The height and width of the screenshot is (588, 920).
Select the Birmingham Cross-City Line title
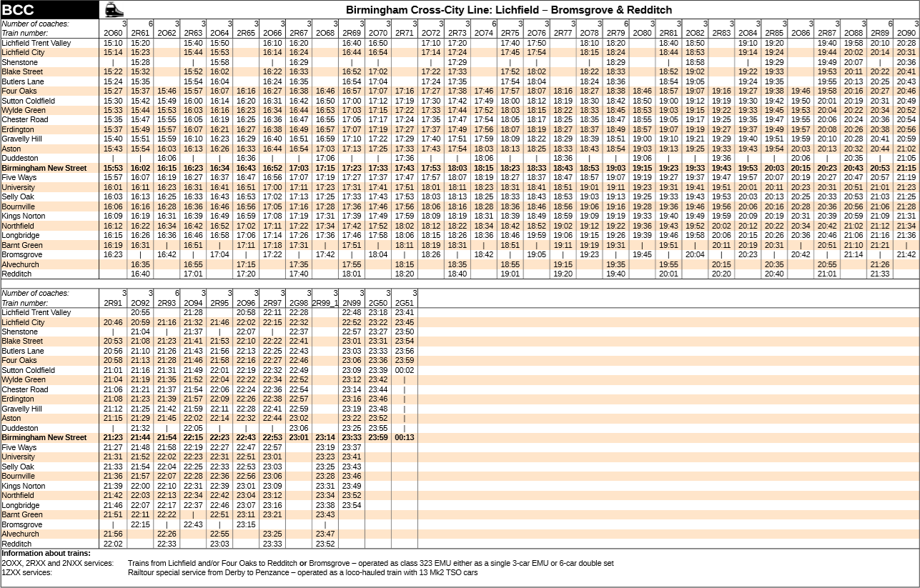coord(509,10)
